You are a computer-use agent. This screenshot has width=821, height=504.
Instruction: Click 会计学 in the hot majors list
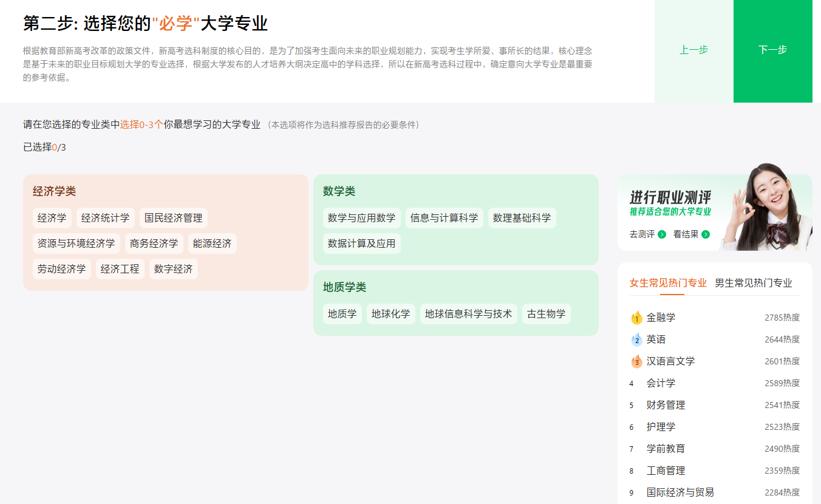[661, 383]
